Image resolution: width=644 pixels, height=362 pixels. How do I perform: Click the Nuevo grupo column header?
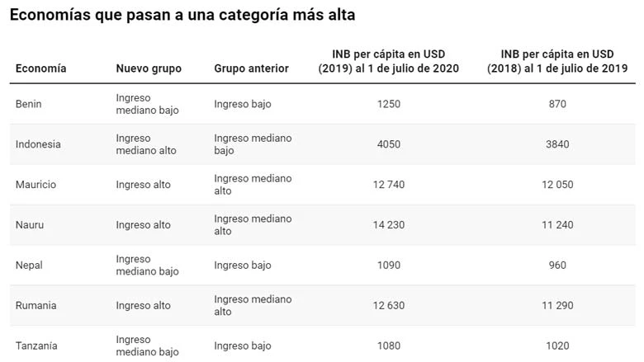(x=149, y=68)
